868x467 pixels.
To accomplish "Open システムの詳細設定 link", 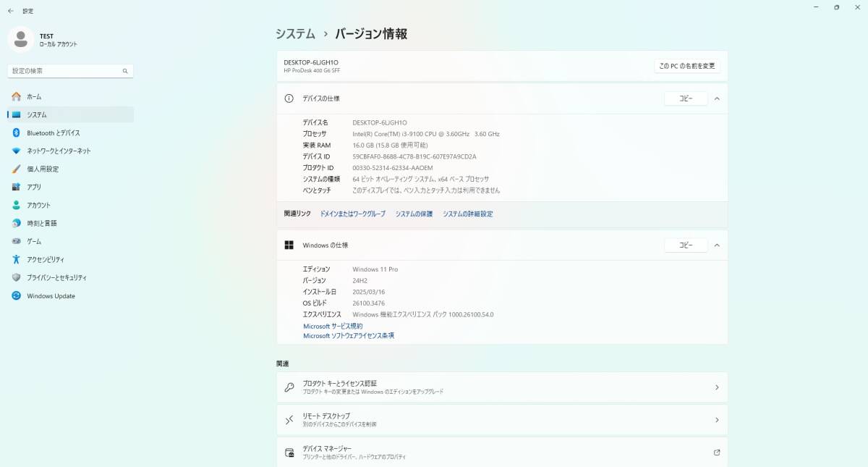I will (468, 214).
